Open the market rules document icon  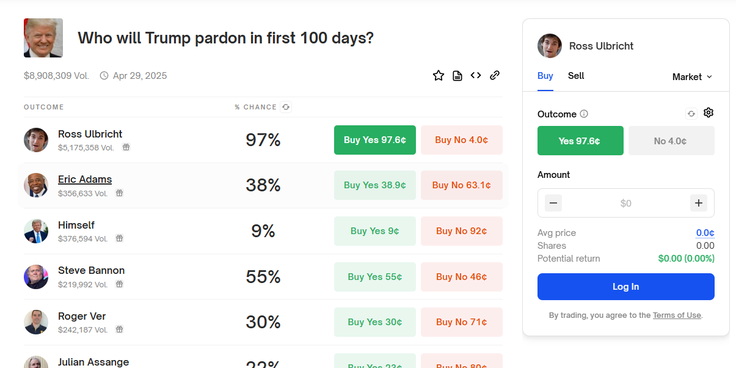457,76
